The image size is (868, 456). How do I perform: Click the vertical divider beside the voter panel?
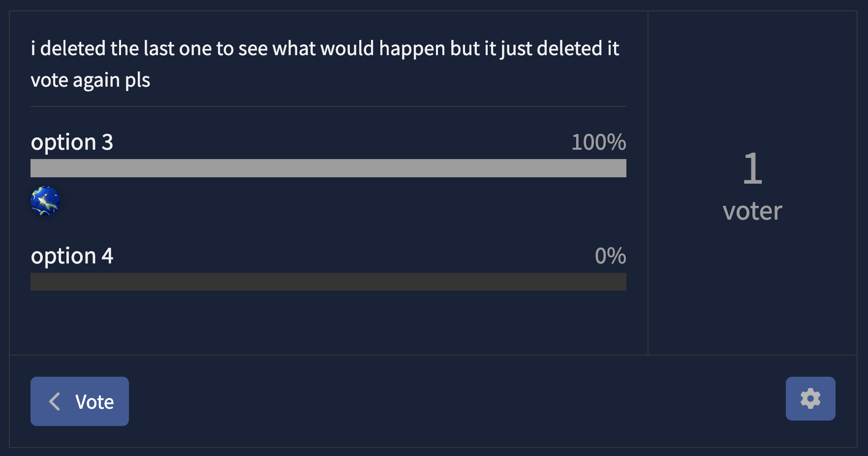(648, 183)
